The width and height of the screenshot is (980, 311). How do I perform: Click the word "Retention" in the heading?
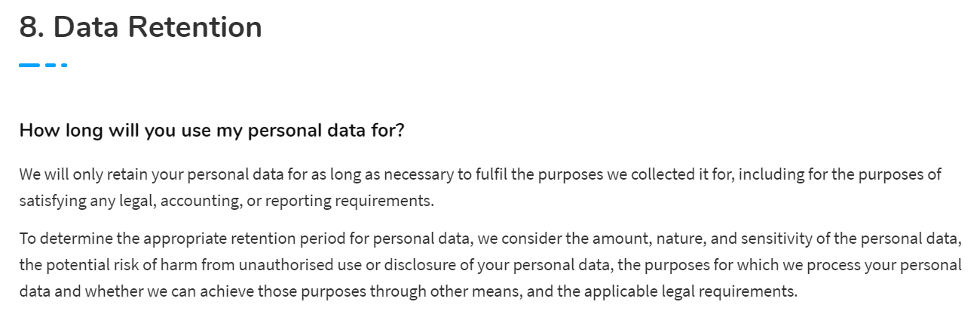(x=195, y=28)
